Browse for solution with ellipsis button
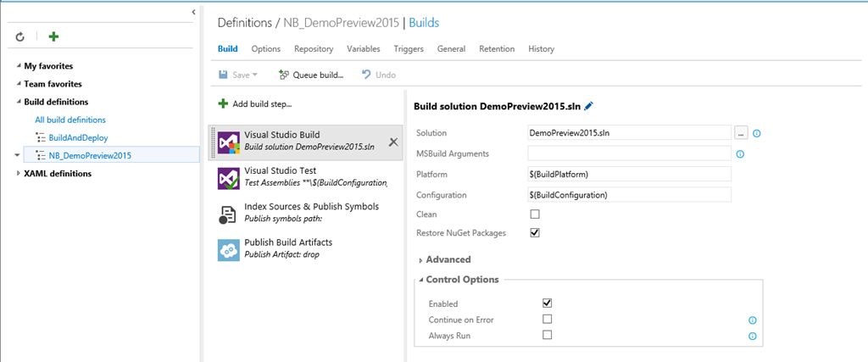Image resolution: width=868 pixels, height=362 pixels. tap(741, 133)
